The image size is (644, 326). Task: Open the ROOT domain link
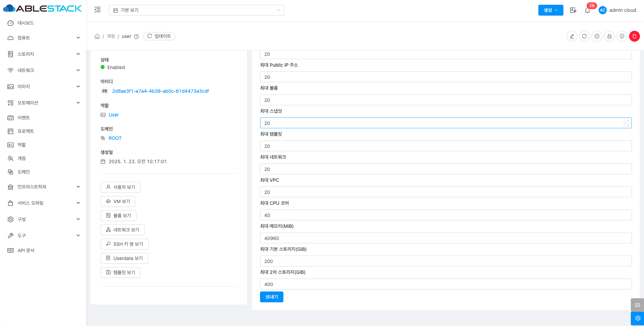[x=115, y=138]
